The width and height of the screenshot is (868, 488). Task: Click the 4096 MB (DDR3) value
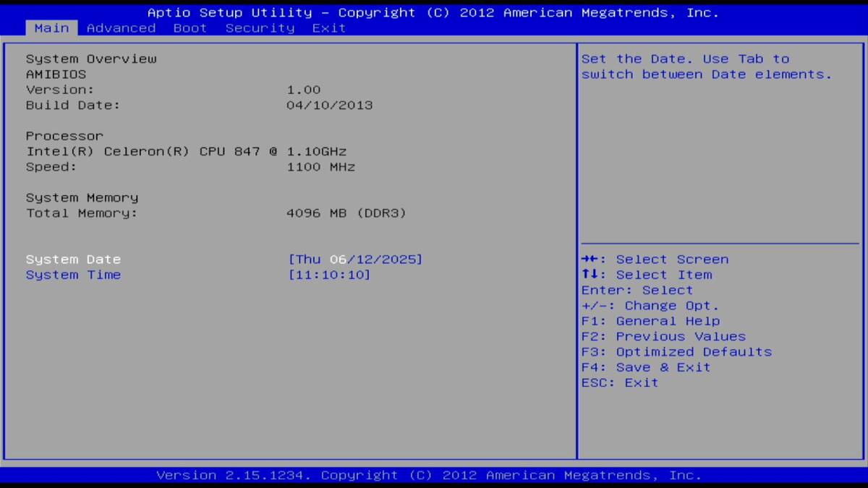click(x=347, y=213)
